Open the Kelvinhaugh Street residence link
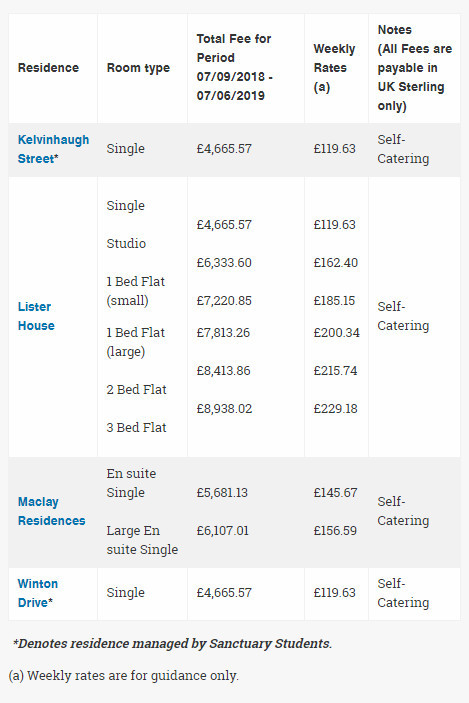 tap(53, 149)
